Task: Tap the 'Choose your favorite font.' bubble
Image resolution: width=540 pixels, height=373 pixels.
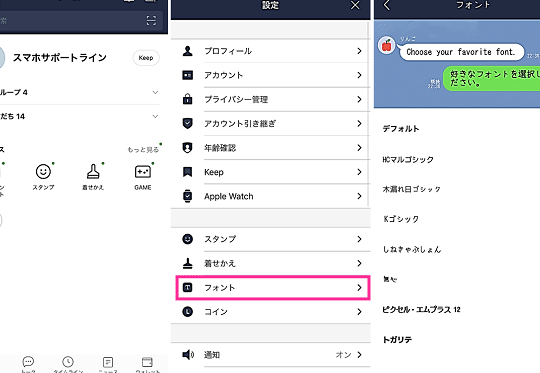Action: [461, 52]
